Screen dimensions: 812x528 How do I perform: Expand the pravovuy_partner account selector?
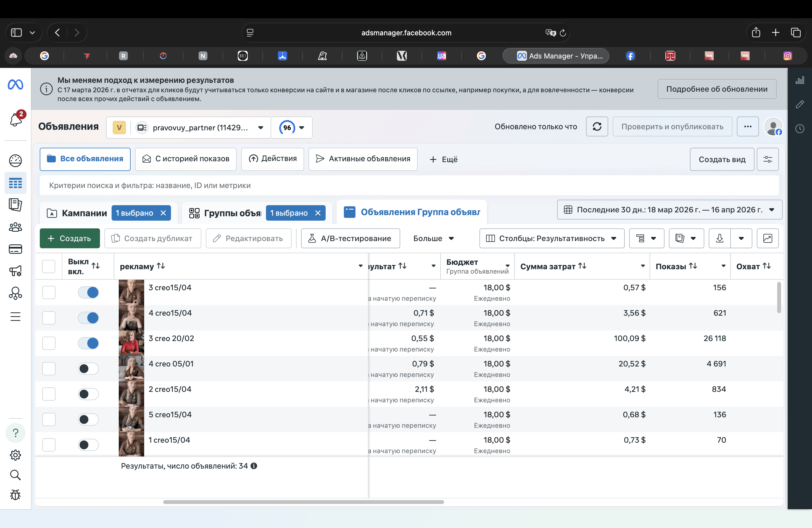pyautogui.click(x=200, y=128)
